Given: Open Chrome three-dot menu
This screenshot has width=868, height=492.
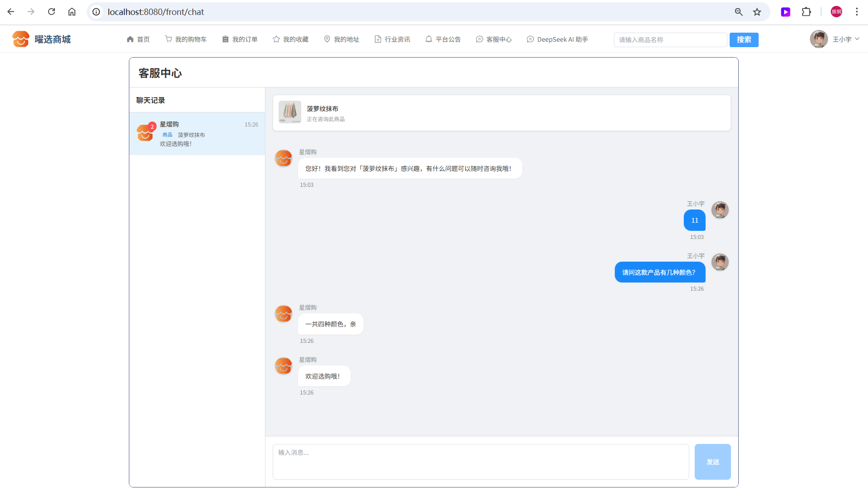Looking at the screenshot, I should tap(857, 12).
